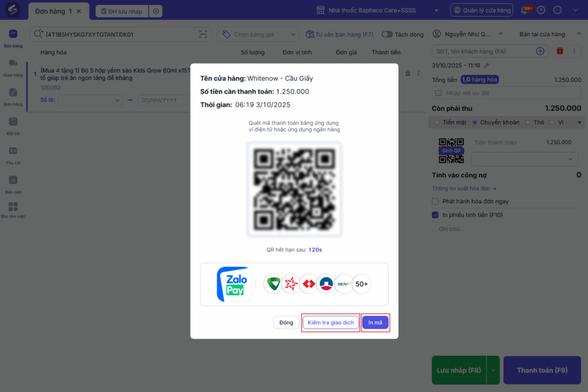588x392 pixels.
Task: Select Ví payment method
Action: pos(552,122)
